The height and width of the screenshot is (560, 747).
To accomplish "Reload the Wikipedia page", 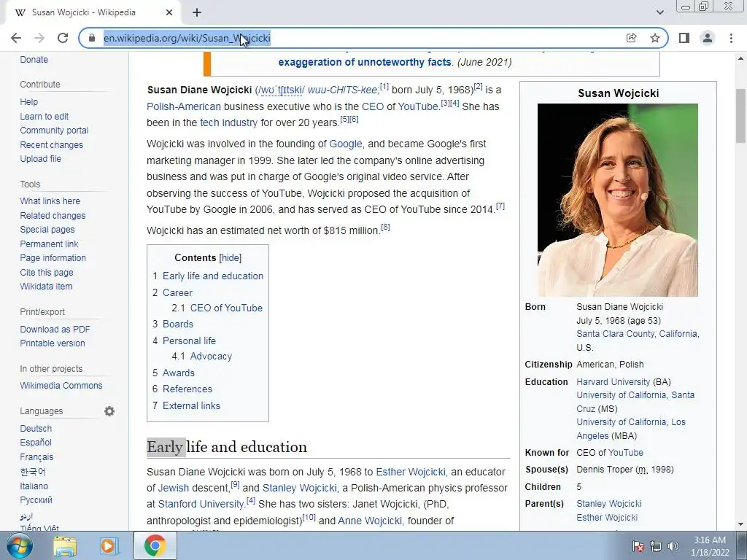I will [63, 38].
